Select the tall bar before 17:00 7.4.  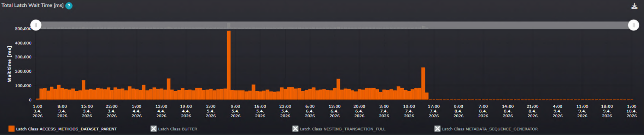423,84
